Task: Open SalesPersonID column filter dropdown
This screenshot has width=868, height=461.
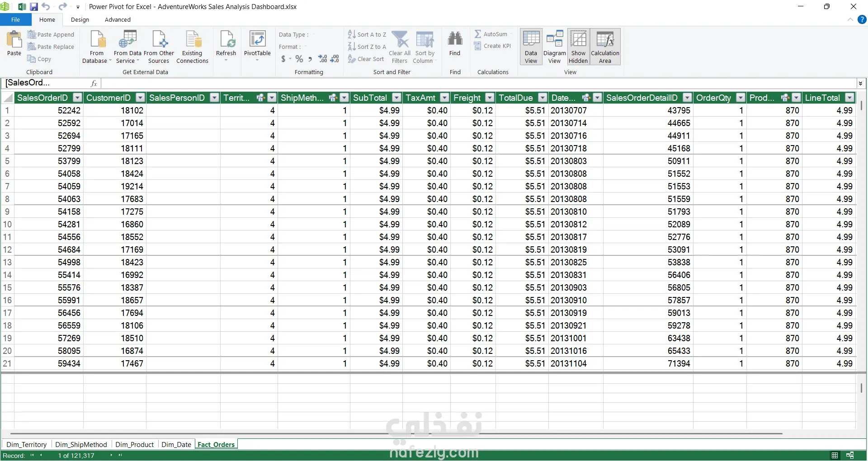Action: click(214, 98)
